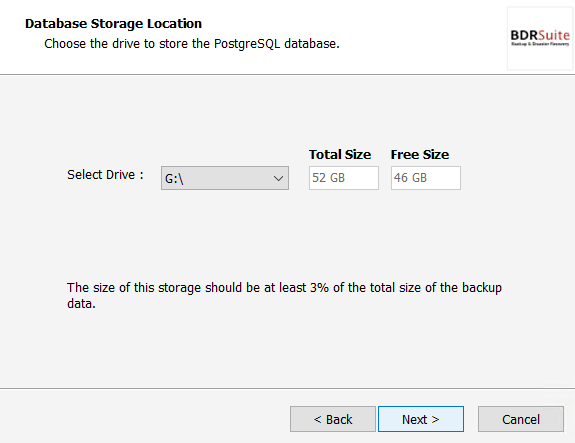Click the Total Size field showing 52 GB

click(344, 178)
